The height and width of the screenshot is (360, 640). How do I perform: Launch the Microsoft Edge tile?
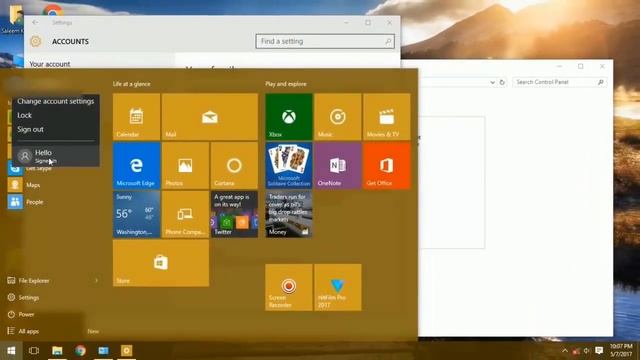click(136, 165)
